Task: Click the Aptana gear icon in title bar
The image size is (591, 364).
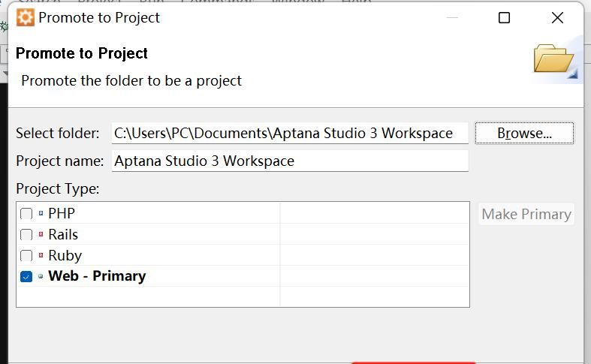Action: click(26, 17)
